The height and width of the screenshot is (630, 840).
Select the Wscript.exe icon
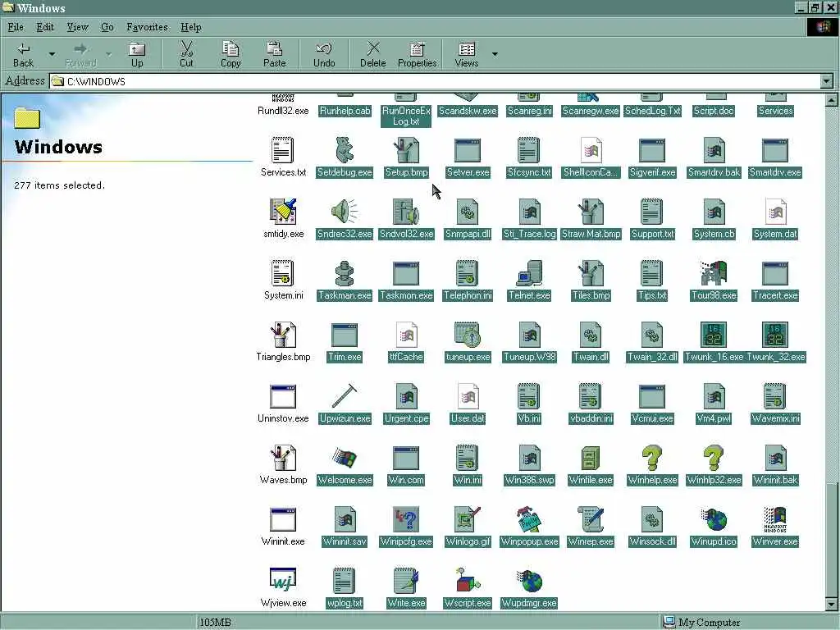[468, 581]
